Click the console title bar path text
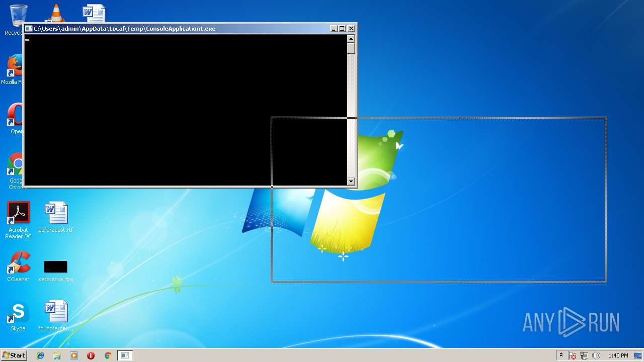The image size is (644, 362). coord(125,29)
